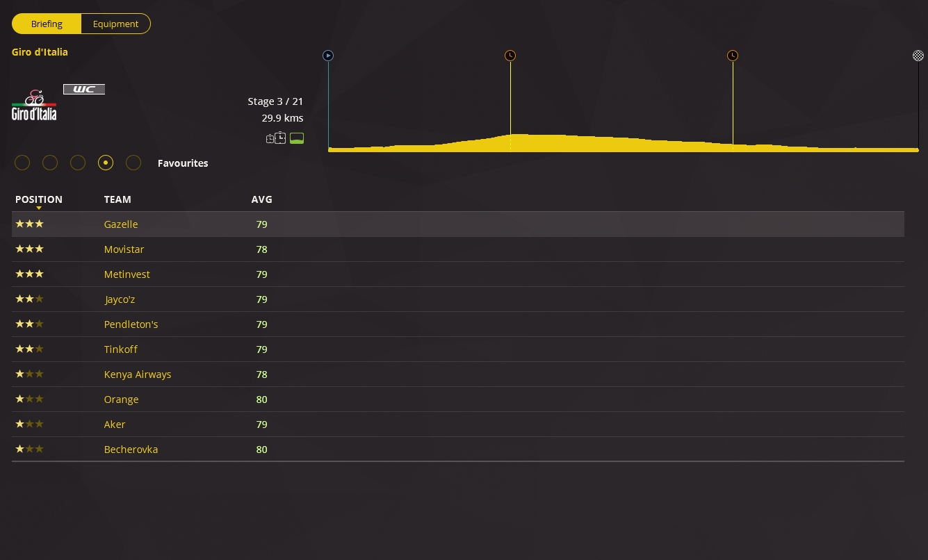The height and width of the screenshot is (560, 928).
Task: Click the Stage 3 / 21 label
Action: pyautogui.click(x=275, y=101)
